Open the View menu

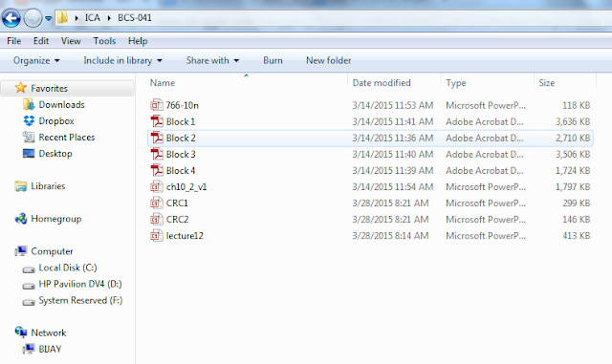tap(71, 41)
